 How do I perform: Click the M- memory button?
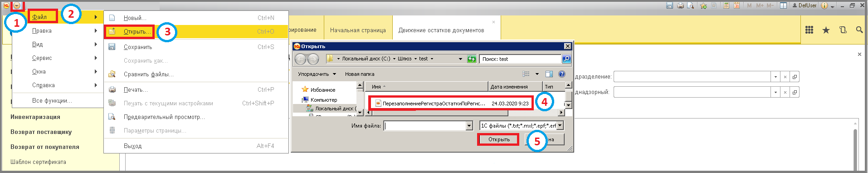770,5
